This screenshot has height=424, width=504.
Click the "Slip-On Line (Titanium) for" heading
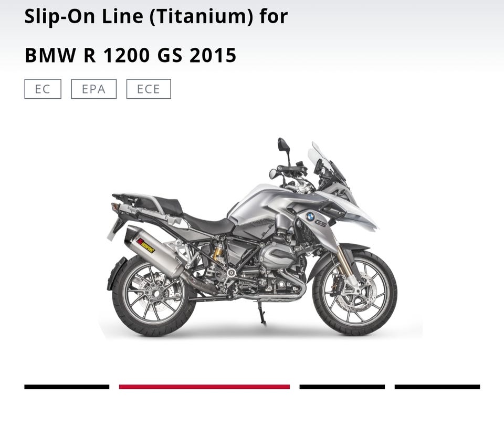[x=156, y=16]
